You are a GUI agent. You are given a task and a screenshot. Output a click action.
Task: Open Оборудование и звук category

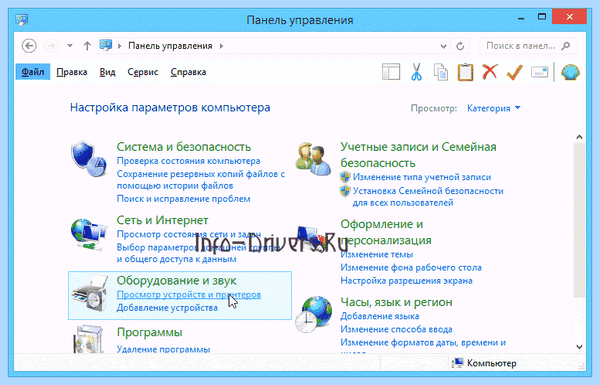tap(176, 281)
